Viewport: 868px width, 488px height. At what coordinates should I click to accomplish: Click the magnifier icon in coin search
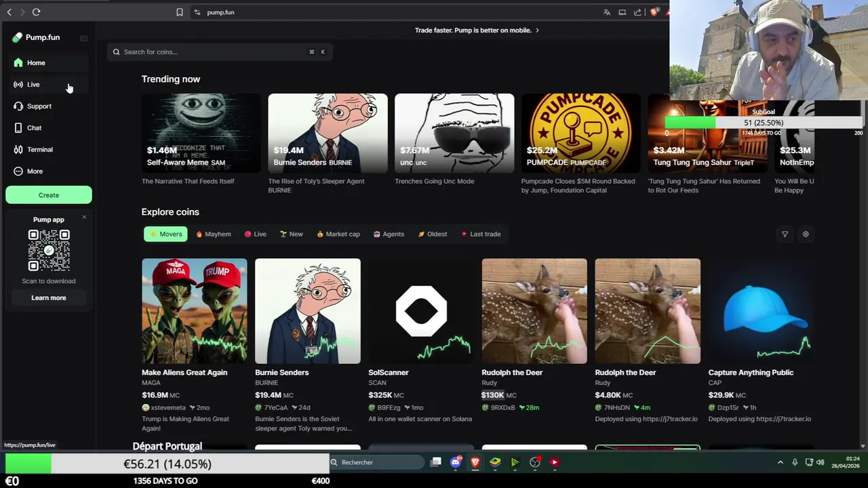point(116,52)
